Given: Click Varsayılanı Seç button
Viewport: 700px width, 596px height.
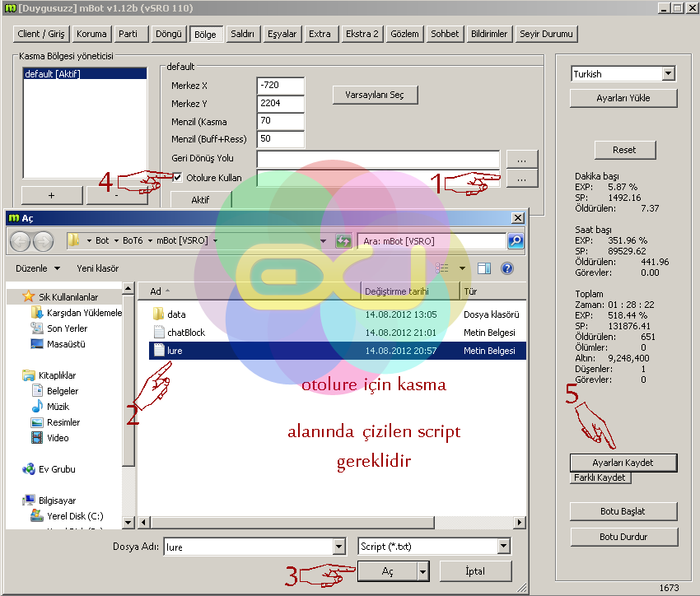Looking at the screenshot, I should 375,95.
